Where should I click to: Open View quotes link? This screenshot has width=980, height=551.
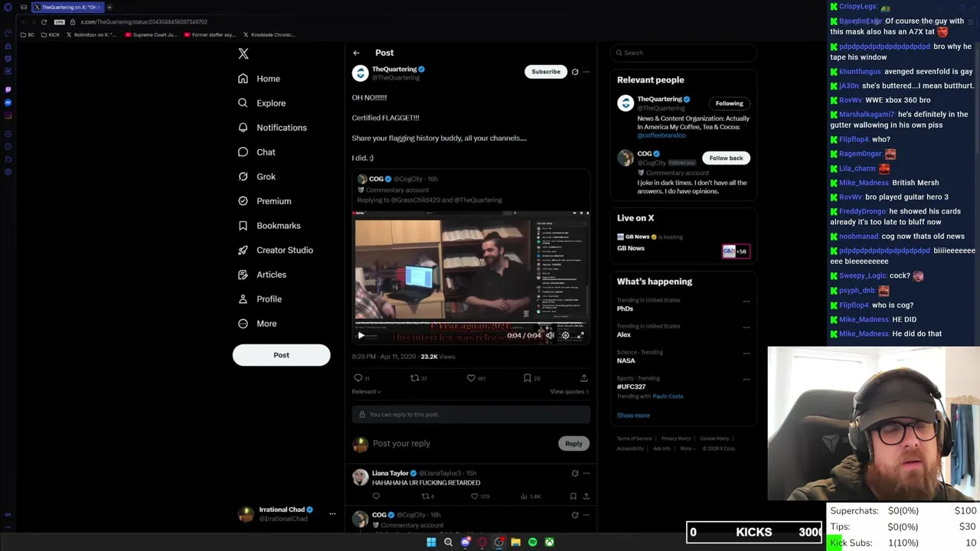point(570,392)
